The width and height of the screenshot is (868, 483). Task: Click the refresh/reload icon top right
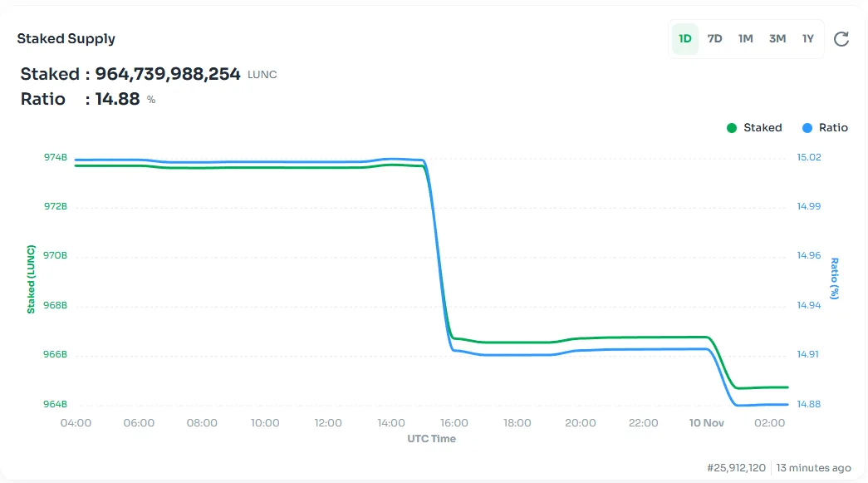(841, 38)
